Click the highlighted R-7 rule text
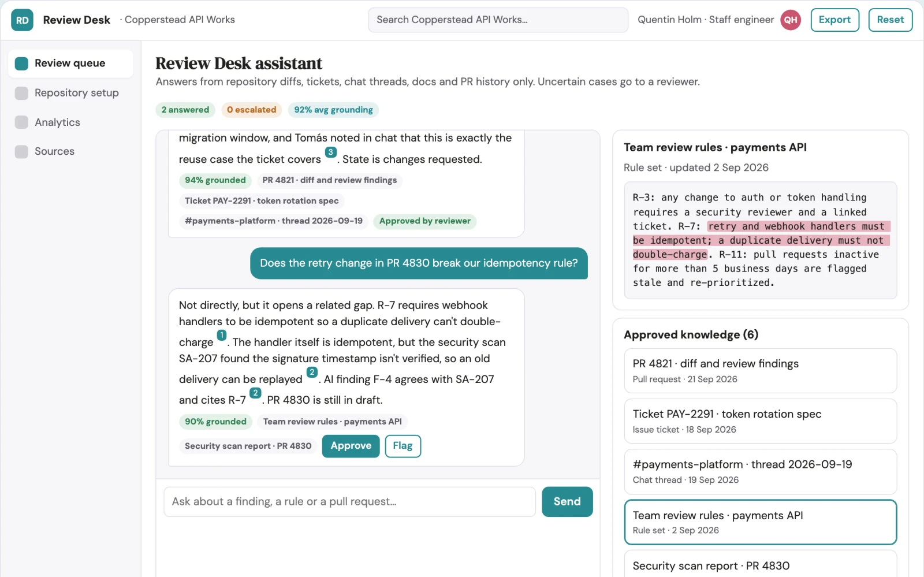Viewport: 924px width, 577px height. [761, 240]
